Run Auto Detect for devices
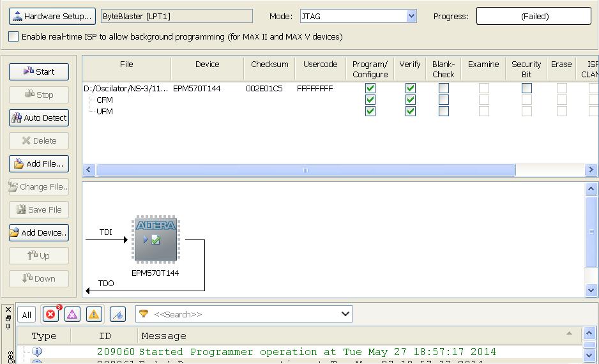 pyautogui.click(x=39, y=118)
